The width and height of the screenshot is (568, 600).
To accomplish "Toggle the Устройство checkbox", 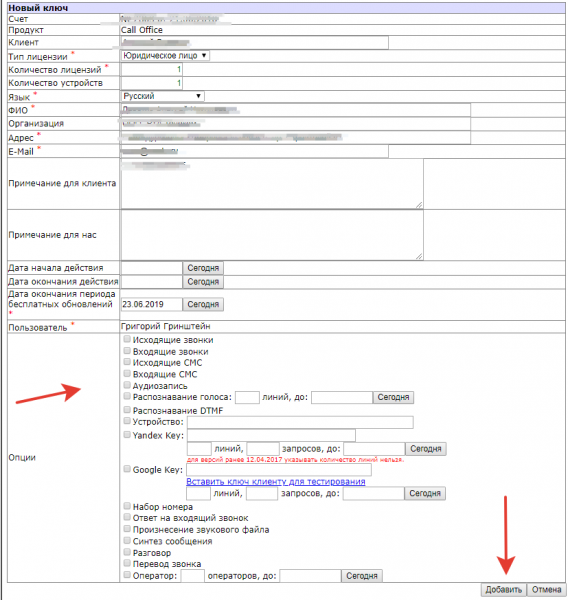I will [127, 421].
